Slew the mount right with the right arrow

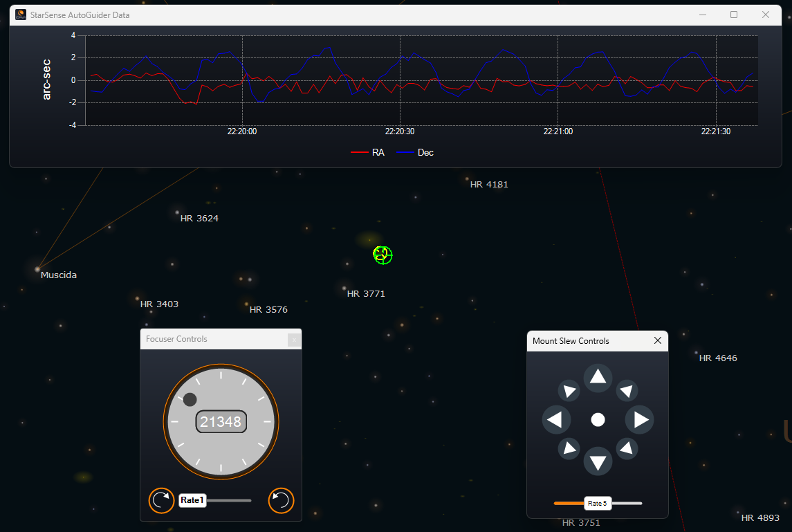[x=640, y=419]
